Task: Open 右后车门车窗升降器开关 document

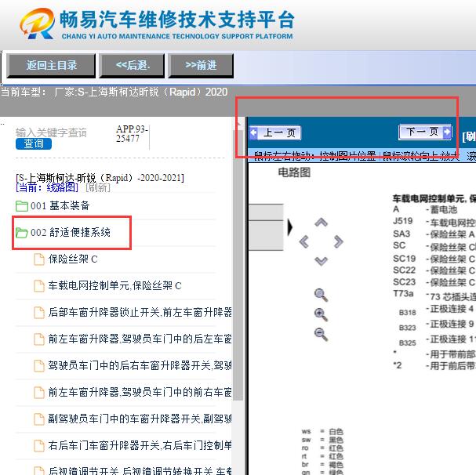Action: point(140,446)
